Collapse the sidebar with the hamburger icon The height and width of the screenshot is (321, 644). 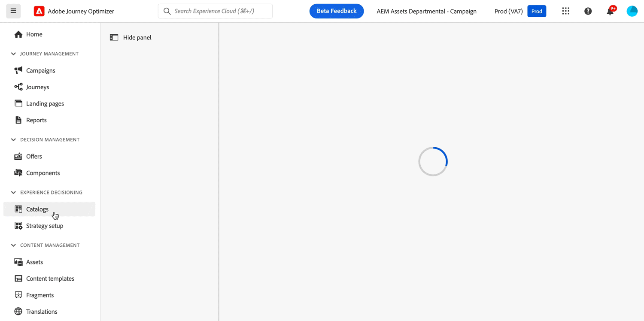click(x=13, y=11)
